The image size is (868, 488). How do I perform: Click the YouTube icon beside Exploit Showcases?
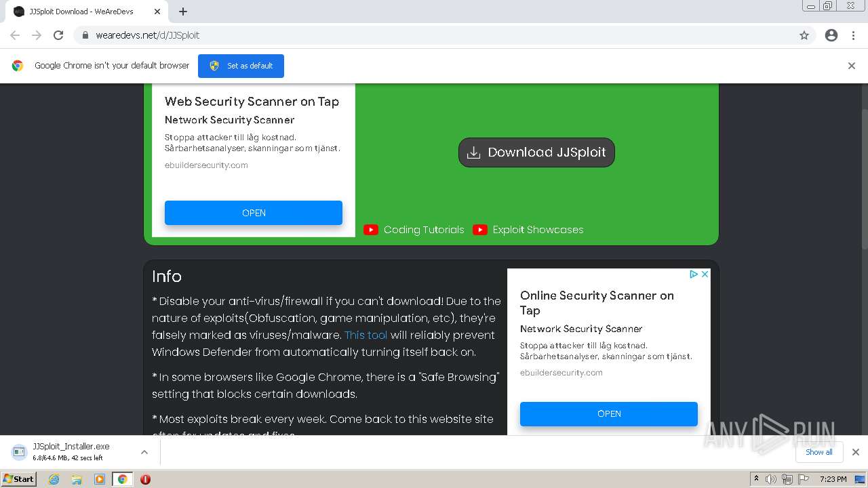(x=480, y=230)
